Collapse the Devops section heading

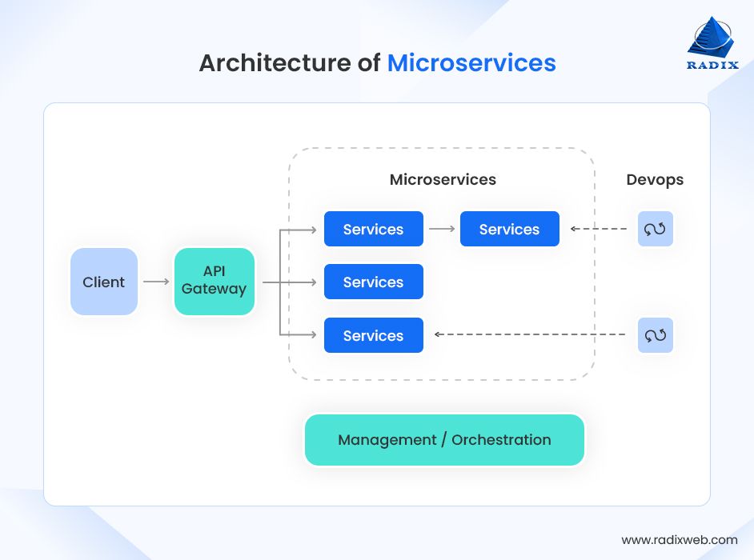pos(655,180)
